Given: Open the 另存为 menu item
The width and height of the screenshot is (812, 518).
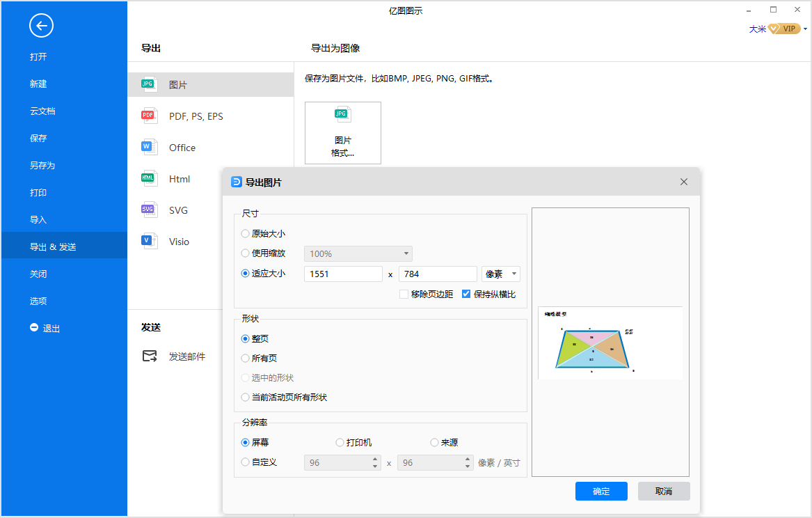Looking at the screenshot, I should (42, 166).
